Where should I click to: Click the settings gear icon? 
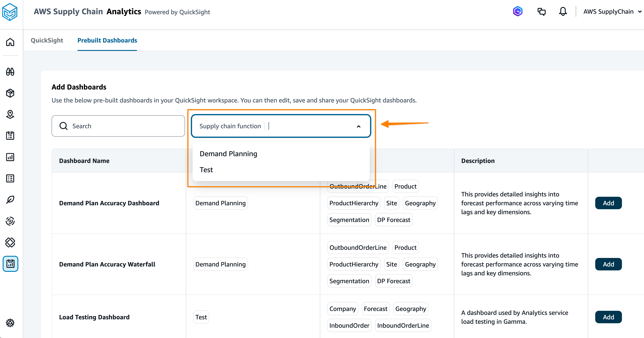(10, 323)
